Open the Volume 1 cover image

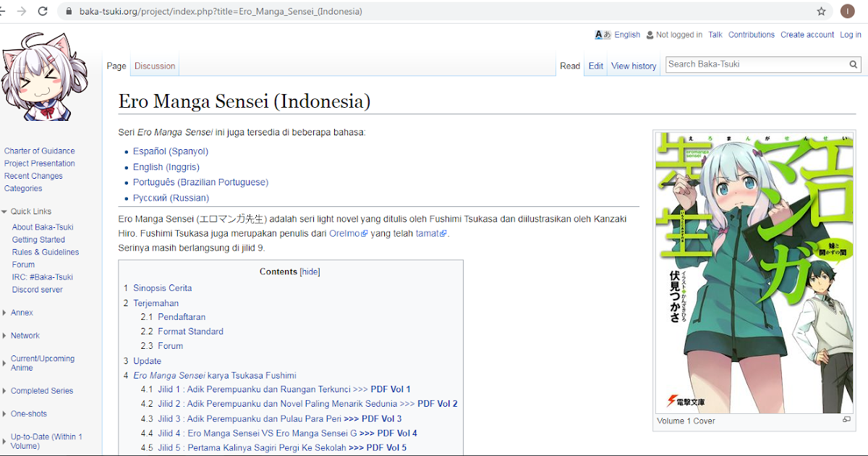(x=754, y=272)
